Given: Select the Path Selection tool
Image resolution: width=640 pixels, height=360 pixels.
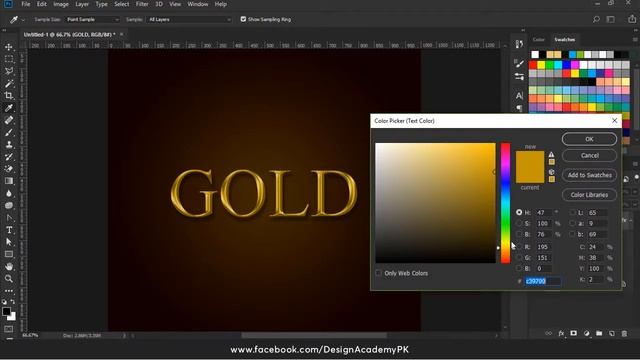Looking at the screenshot, I should coord(9,242).
